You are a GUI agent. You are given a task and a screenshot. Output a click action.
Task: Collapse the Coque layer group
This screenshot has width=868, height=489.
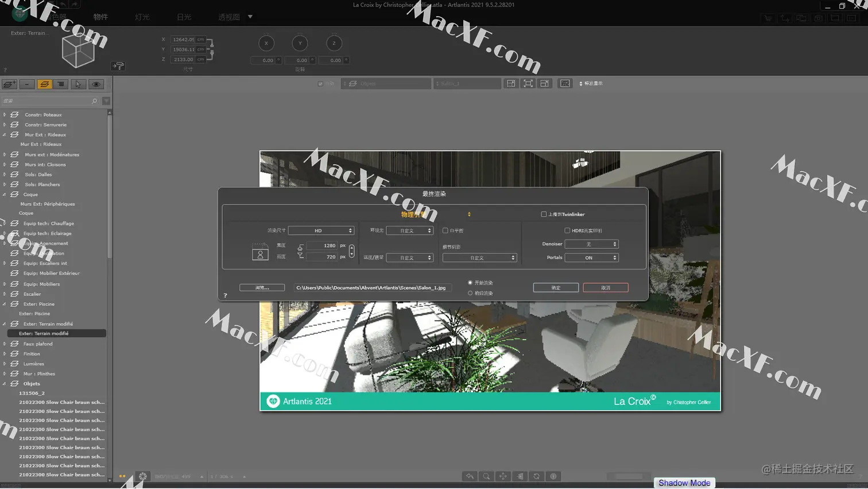pyautogui.click(x=5, y=194)
